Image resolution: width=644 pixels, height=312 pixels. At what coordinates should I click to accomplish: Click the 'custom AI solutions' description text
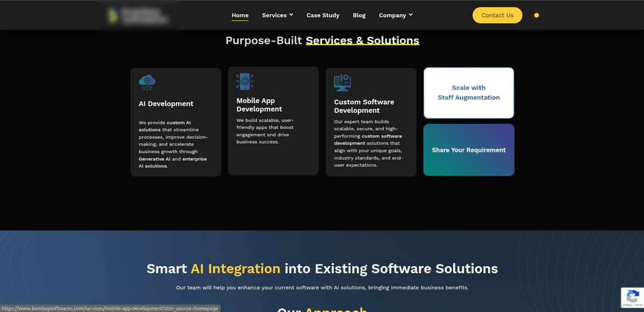click(174, 144)
